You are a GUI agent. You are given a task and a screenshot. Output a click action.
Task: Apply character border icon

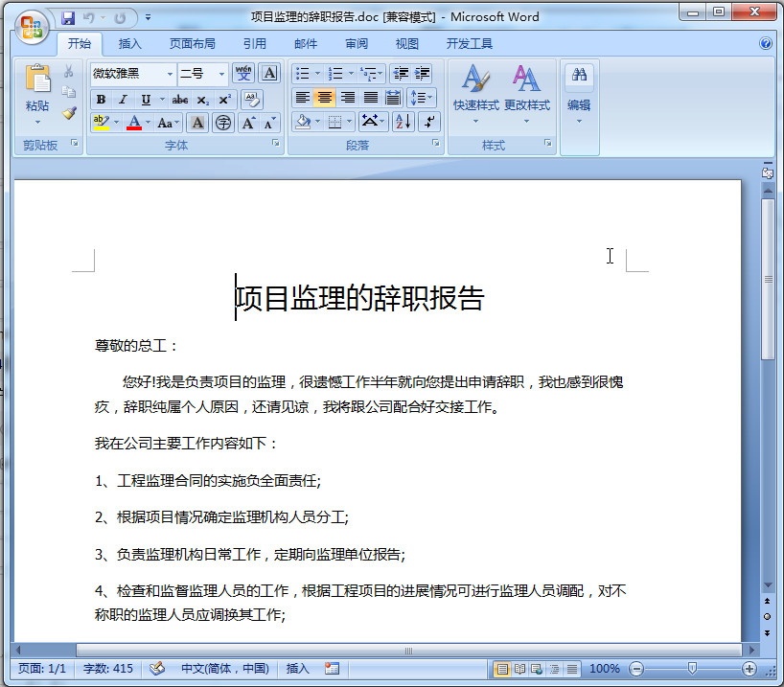269,74
